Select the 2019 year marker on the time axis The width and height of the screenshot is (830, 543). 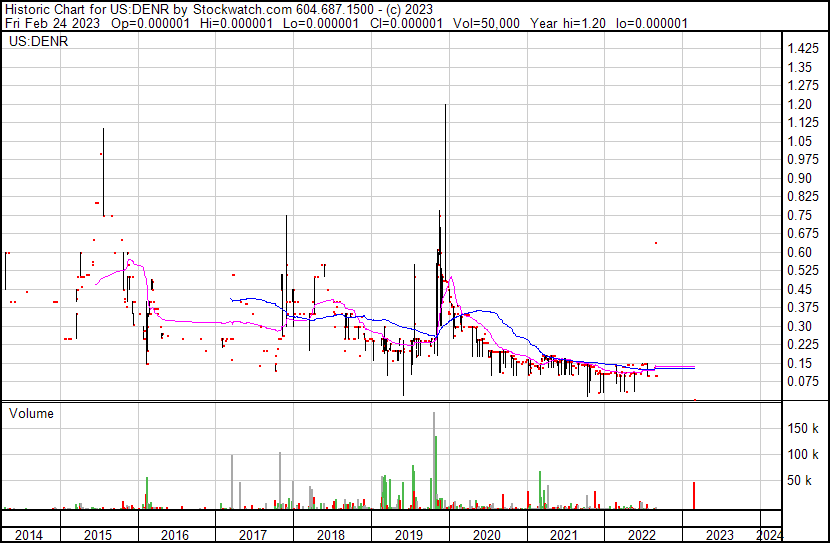pyautogui.click(x=409, y=535)
